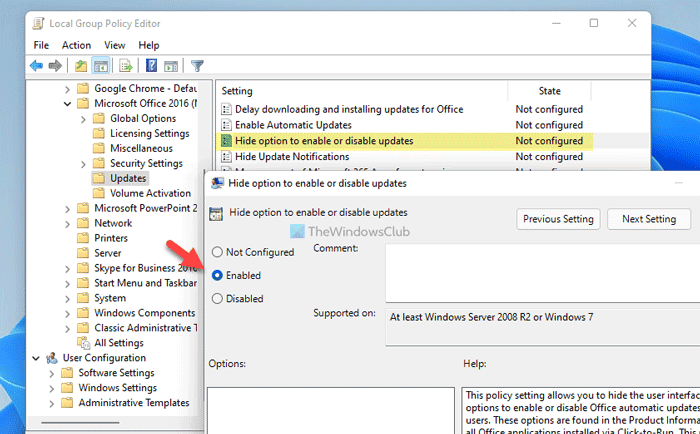This screenshot has height=434, width=700.
Task: Click the tree pane horizontal scrollbar
Action: (x=80, y=422)
